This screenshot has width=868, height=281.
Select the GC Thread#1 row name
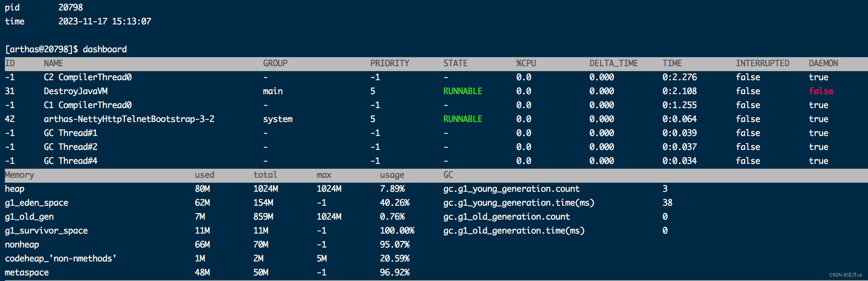71,133
